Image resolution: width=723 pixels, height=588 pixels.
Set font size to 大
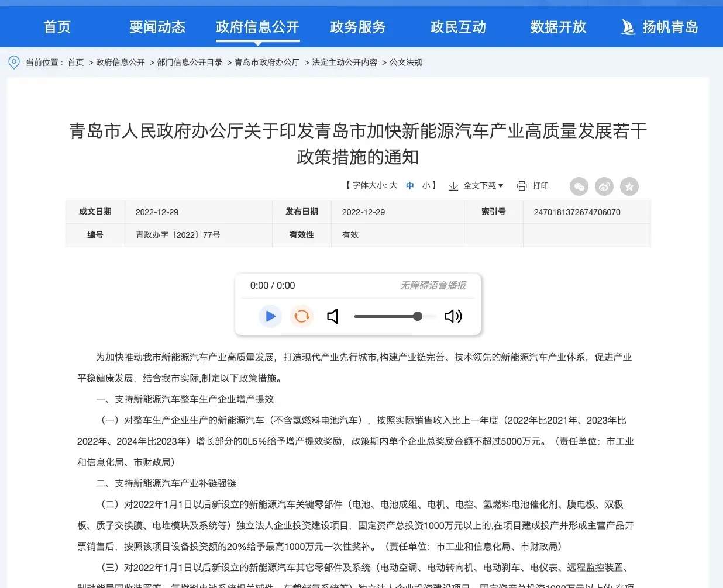pos(393,185)
